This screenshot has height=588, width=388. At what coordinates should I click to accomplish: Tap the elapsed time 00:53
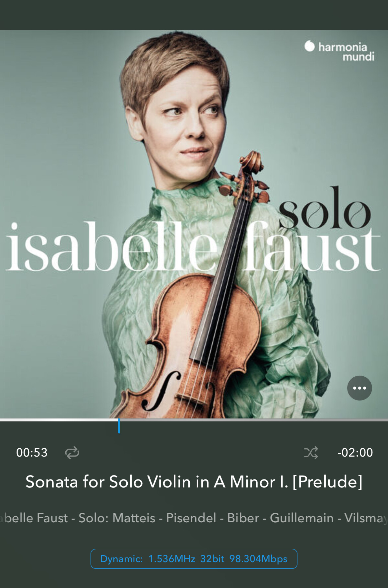[x=32, y=453]
